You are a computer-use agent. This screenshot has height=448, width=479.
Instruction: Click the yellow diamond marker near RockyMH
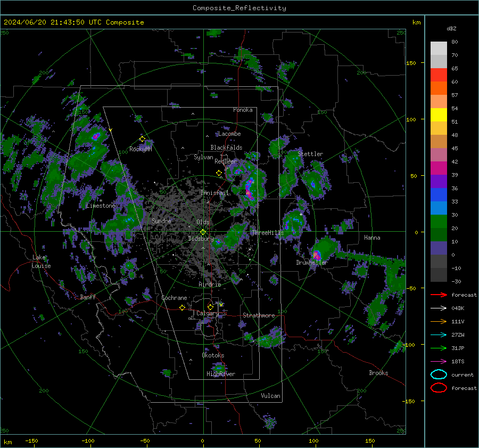[142, 139]
